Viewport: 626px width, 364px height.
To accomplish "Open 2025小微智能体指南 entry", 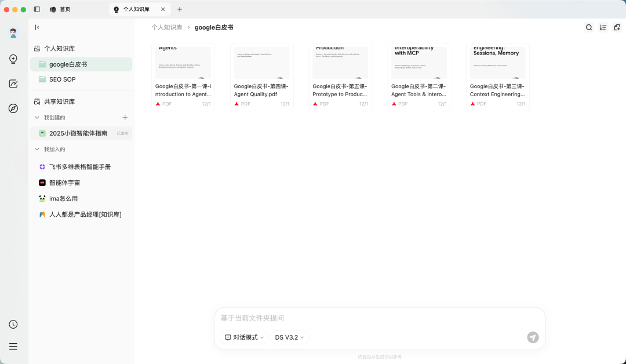I will tap(78, 133).
